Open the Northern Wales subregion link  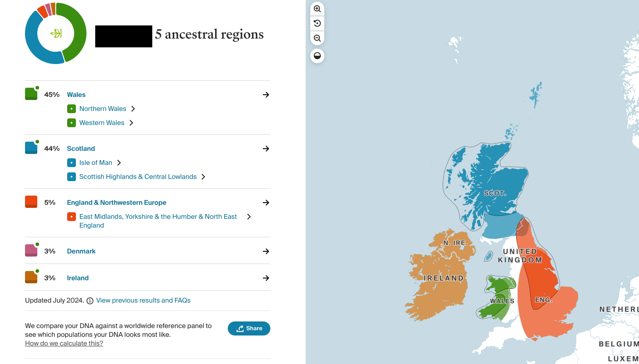coord(103,109)
